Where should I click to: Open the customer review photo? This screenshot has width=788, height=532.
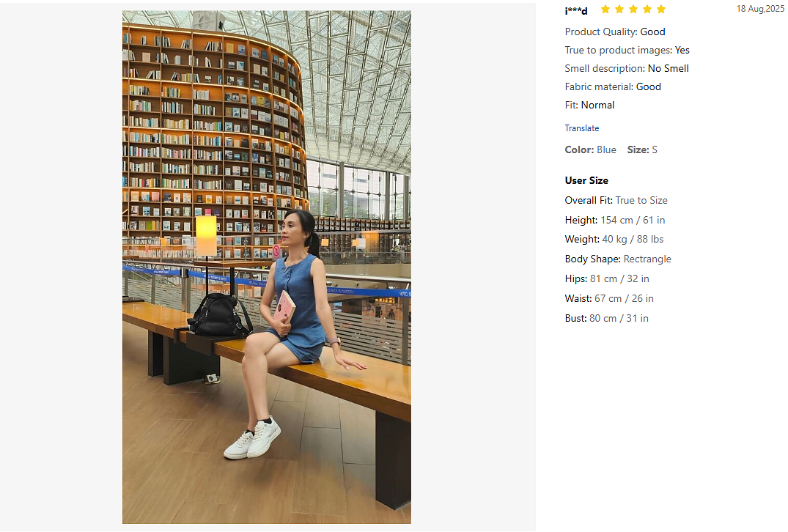point(266,267)
